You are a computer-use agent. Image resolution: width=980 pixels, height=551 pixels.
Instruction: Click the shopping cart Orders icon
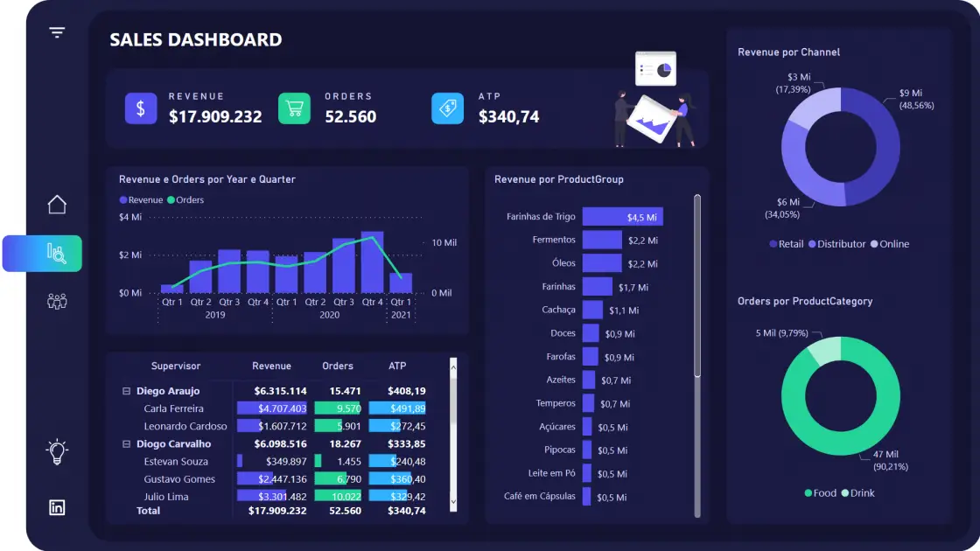[294, 108]
